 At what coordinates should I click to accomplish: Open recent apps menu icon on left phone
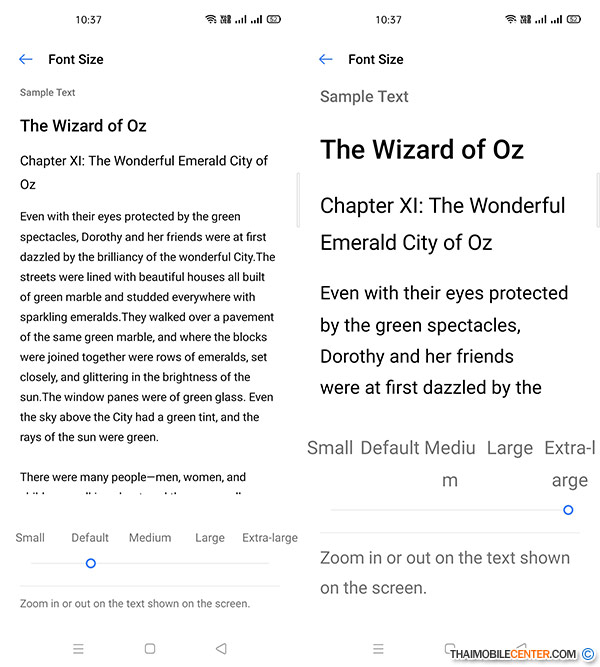78,649
